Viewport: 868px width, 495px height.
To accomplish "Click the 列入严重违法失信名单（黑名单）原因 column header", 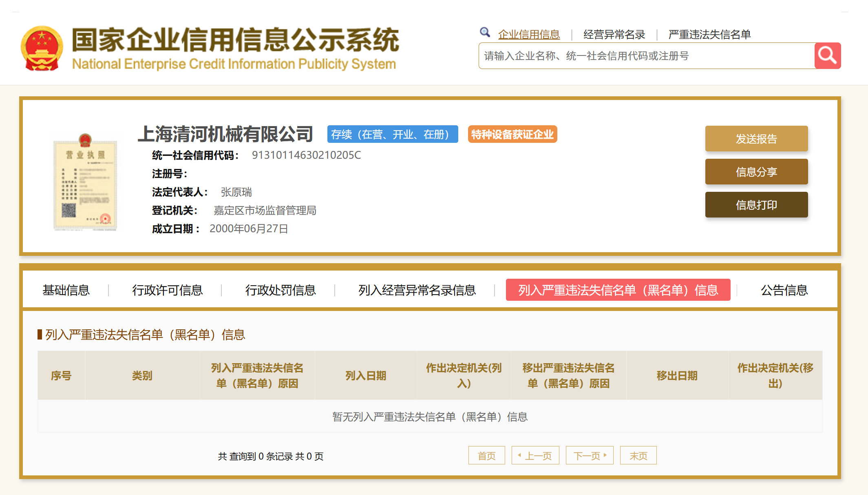I will (257, 375).
